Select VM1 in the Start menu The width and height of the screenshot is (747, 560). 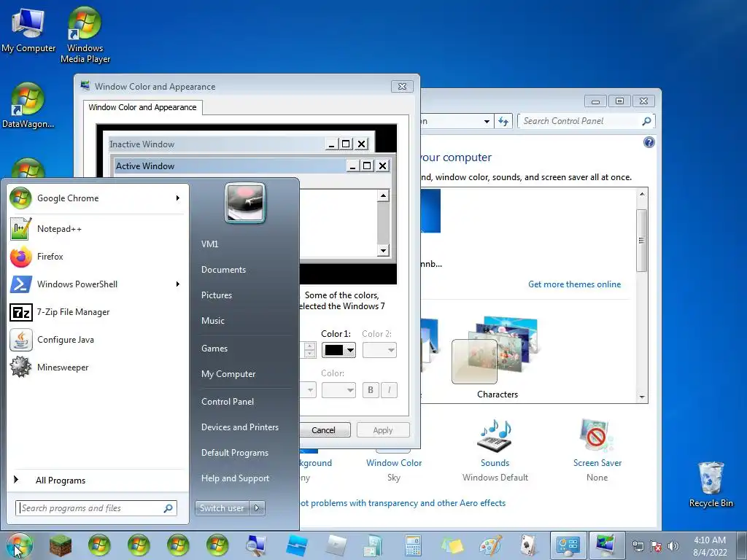tap(209, 244)
